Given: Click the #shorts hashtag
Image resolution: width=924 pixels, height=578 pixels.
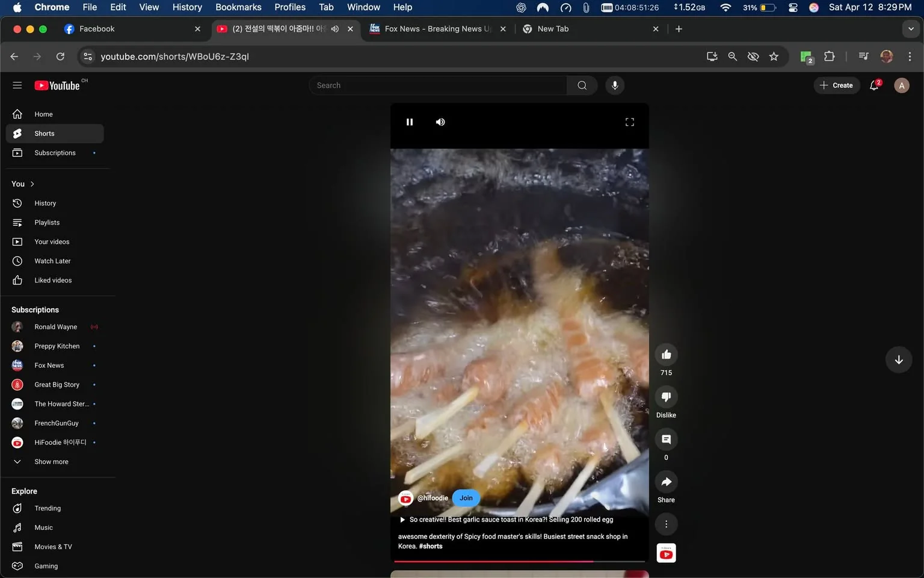Looking at the screenshot, I should click(x=431, y=546).
